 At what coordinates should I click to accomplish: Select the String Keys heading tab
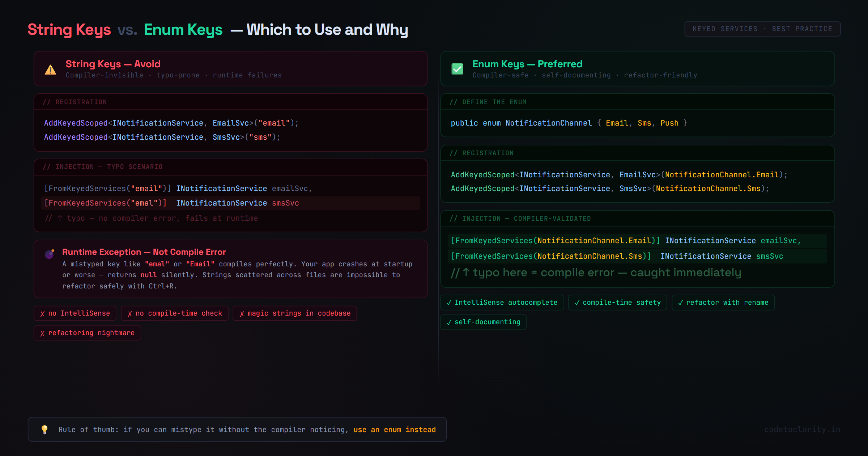coord(69,29)
